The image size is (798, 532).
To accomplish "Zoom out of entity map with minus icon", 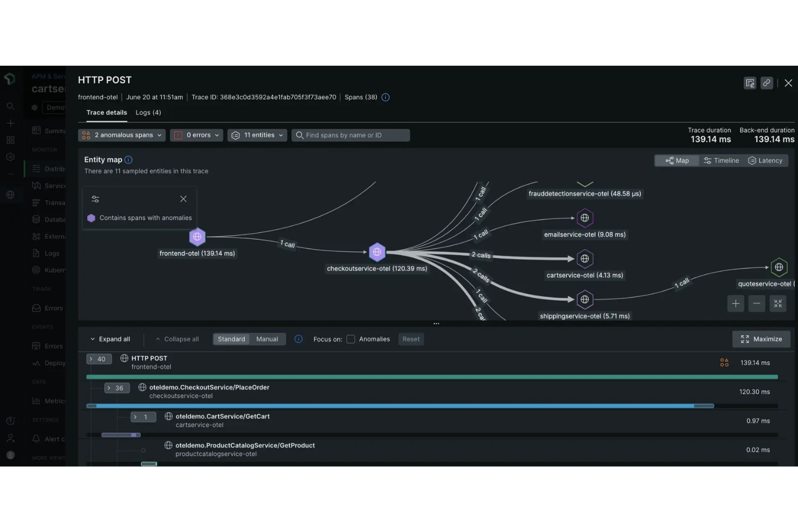I will [x=756, y=303].
